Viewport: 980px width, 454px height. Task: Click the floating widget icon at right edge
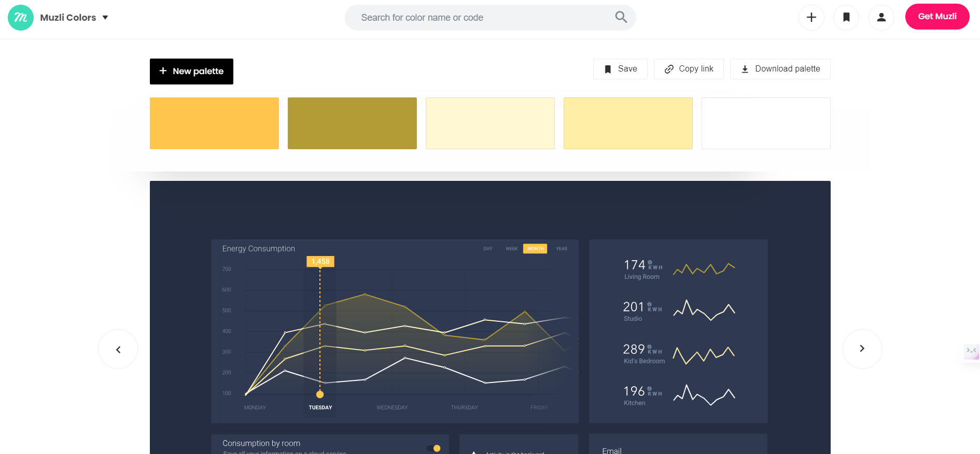[x=971, y=351]
